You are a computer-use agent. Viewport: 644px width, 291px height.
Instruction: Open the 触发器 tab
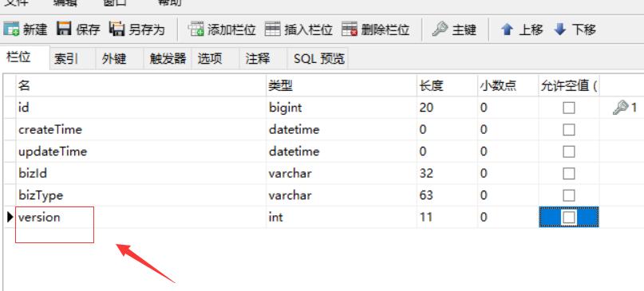(168, 59)
